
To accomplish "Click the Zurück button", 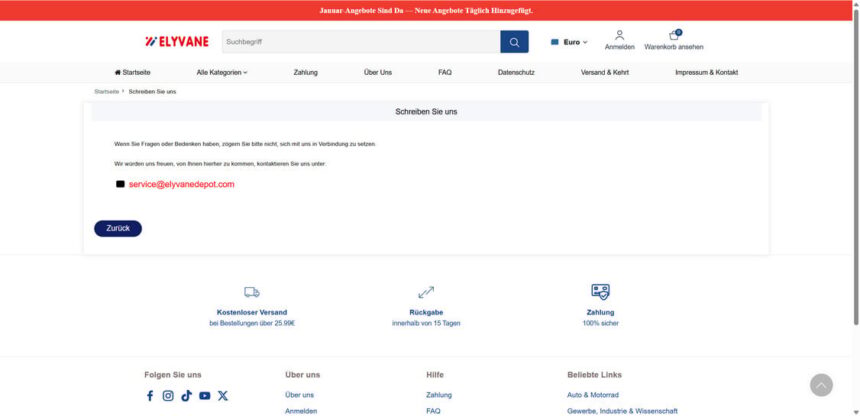I will click(x=118, y=228).
